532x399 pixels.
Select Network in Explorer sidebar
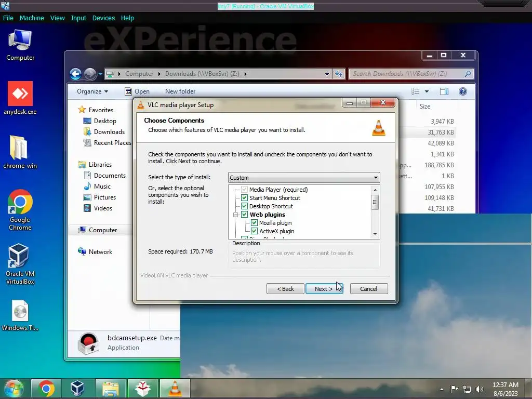point(96,252)
